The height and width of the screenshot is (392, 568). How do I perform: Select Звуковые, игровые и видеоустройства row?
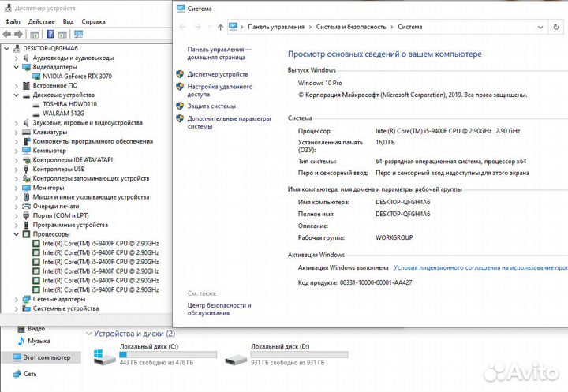click(x=88, y=123)
